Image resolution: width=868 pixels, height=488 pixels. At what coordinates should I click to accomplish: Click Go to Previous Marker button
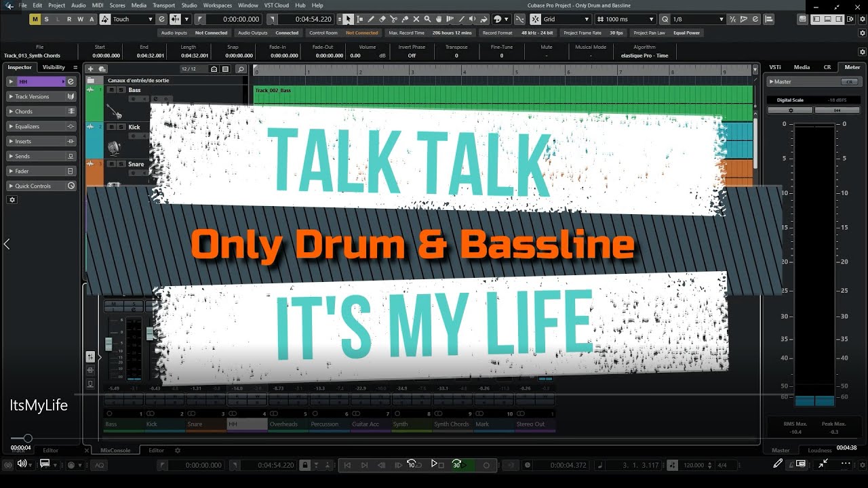click(347, 465)
